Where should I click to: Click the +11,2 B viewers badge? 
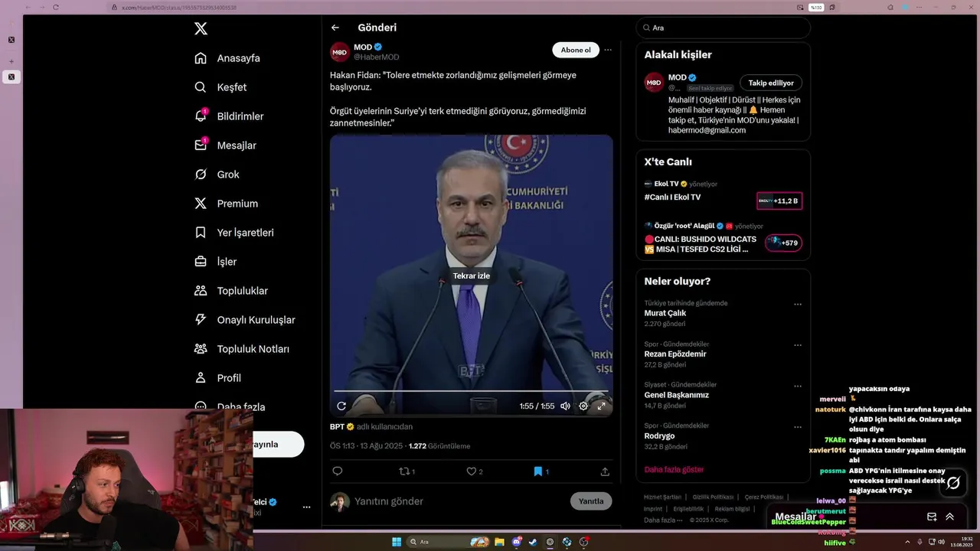779,201
